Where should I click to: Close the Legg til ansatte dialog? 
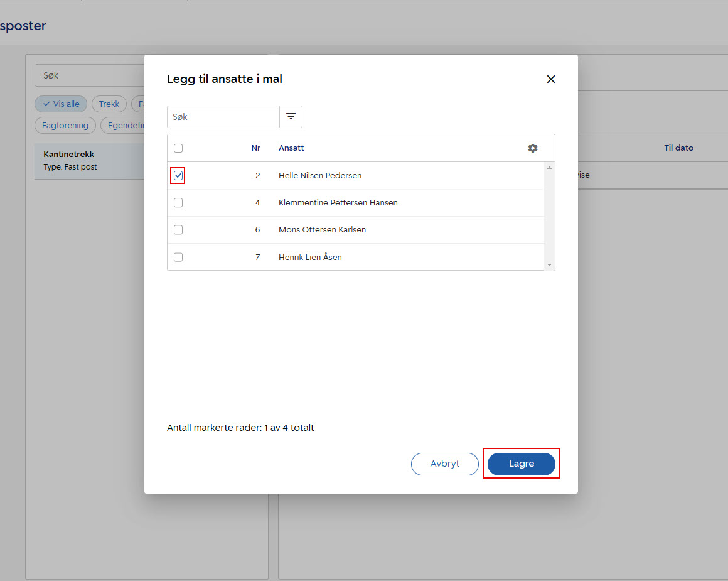551,79
